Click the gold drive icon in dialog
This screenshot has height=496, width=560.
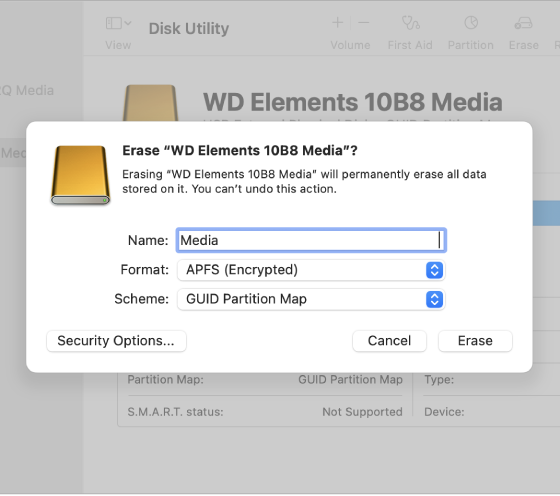(80, 175)
